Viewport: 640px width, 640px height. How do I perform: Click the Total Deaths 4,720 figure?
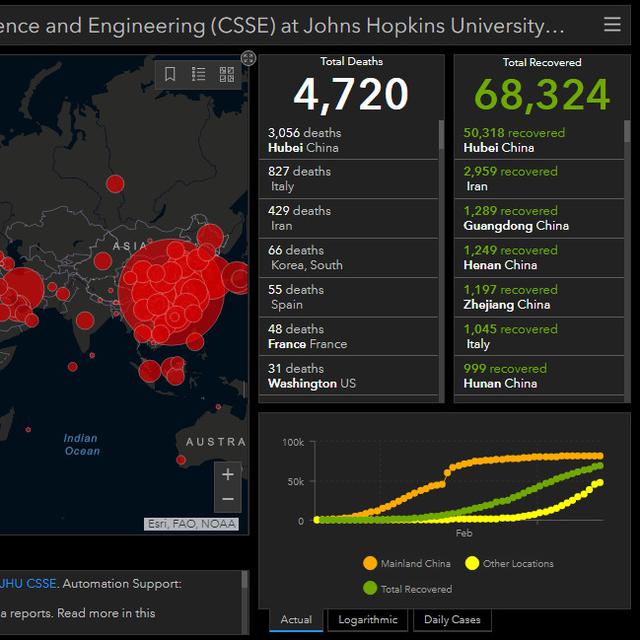[351, 95]
